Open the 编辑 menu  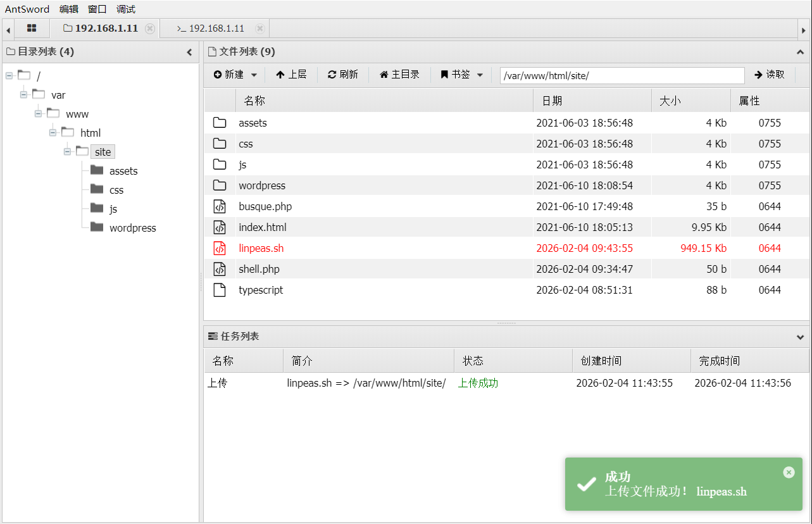coord(69,9)
